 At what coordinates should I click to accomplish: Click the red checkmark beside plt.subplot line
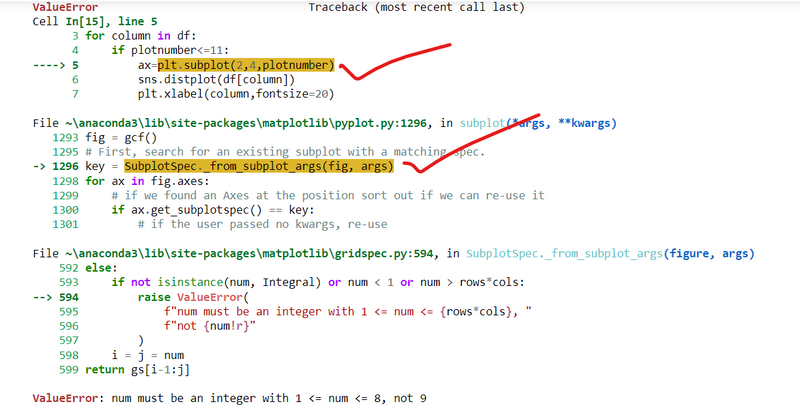[395, 70]
